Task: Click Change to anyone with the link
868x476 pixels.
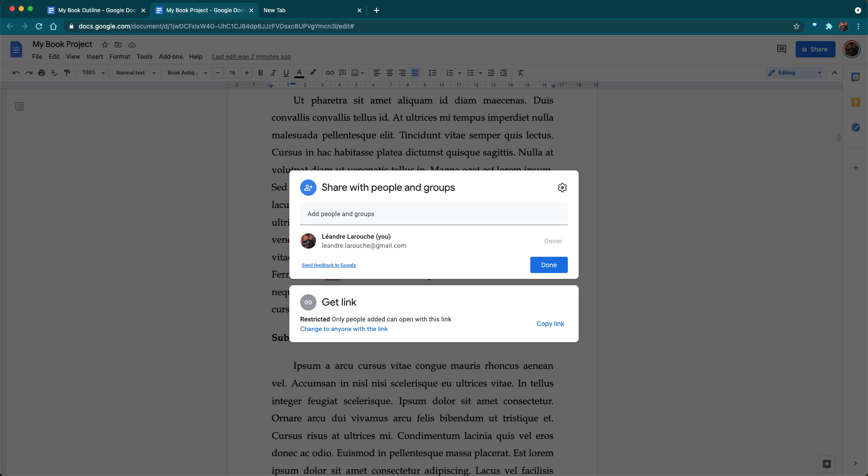Action: pos(344,329)
